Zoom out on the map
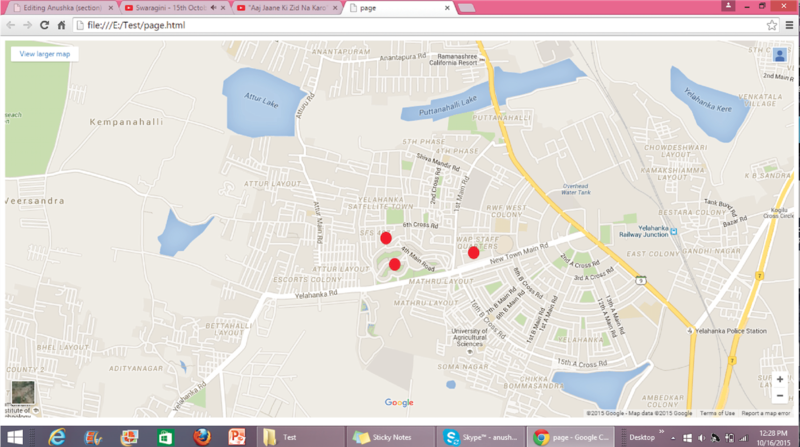This screenshot has height=447, width=800. click(779, 395)
